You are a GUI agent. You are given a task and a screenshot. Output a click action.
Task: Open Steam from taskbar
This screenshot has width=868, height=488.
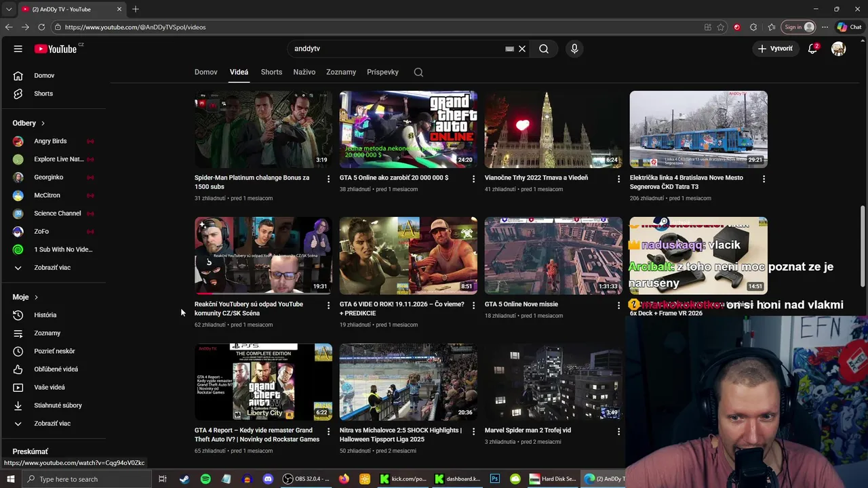click(184, 479)
